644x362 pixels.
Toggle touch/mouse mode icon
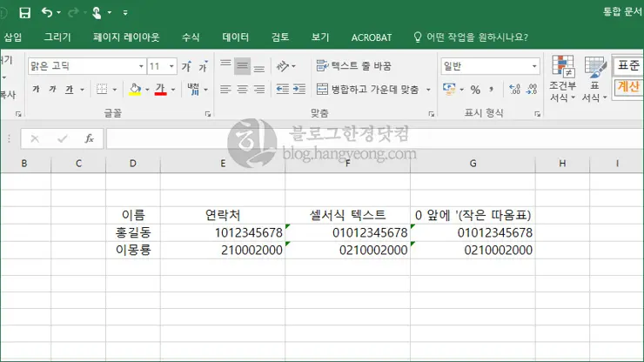tap(97, 13)
